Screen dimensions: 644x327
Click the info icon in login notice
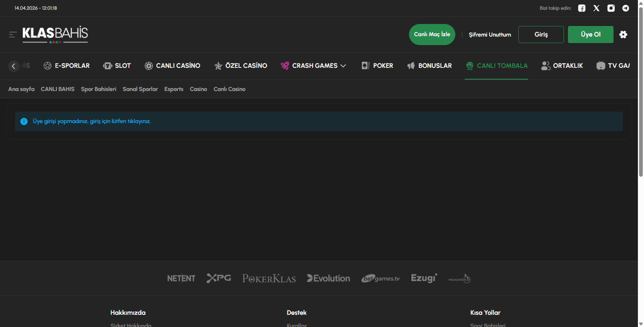pos(24,121)
